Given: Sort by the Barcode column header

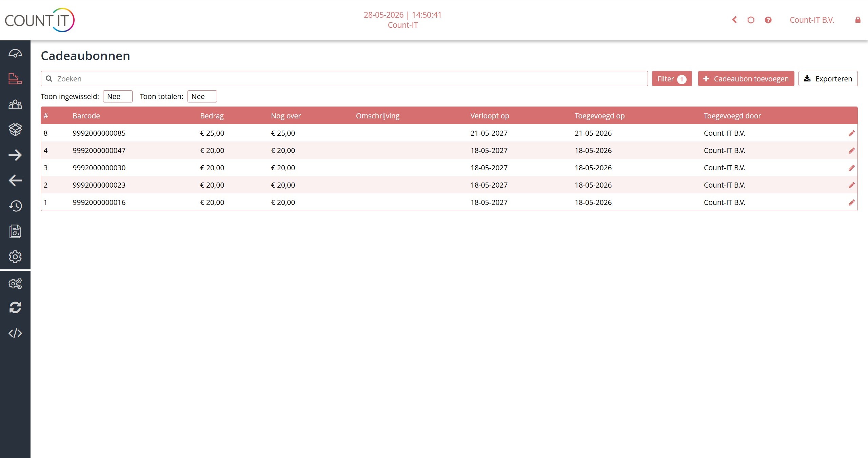Looking at the screenshot, I should [x=86, y=116].
